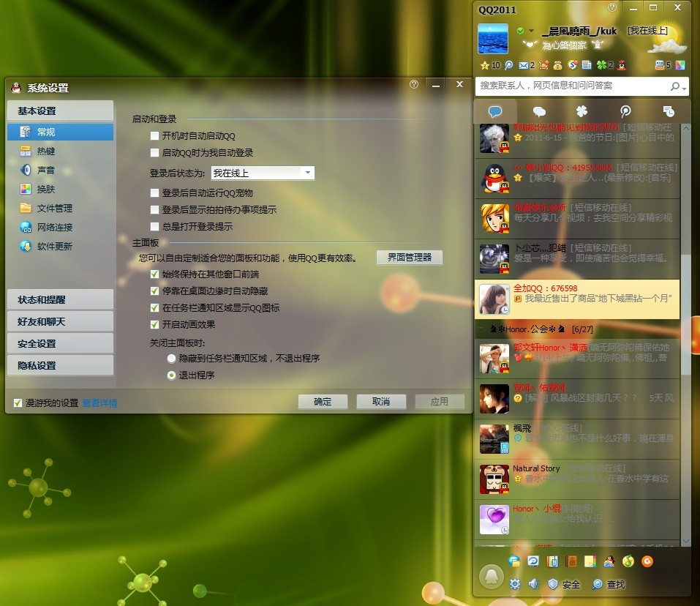The image size is (700, 606).
Task: Select 隐藏到任务栏通知区域，不退出程序 radio option
Action: 171,359
